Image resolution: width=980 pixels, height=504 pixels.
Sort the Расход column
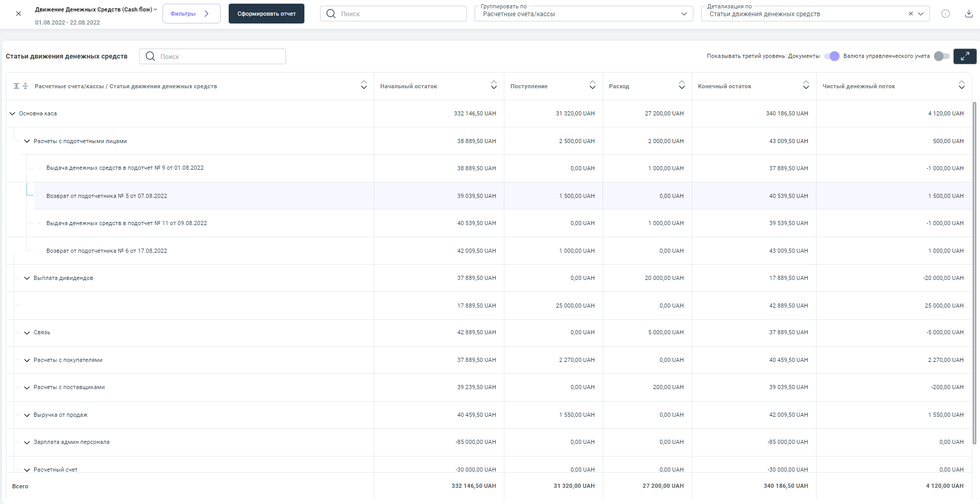coord(681,85)
